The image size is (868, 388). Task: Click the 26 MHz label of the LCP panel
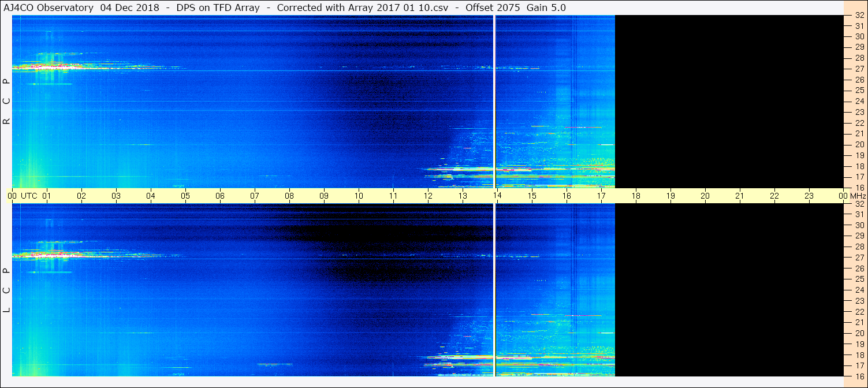coord(859,268)
